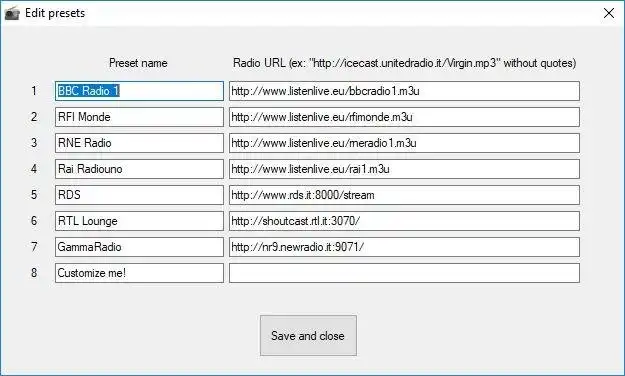The height and width of the screenshot is (376, 625).
Task: Click row number 2 label
Action: point(34,117)
